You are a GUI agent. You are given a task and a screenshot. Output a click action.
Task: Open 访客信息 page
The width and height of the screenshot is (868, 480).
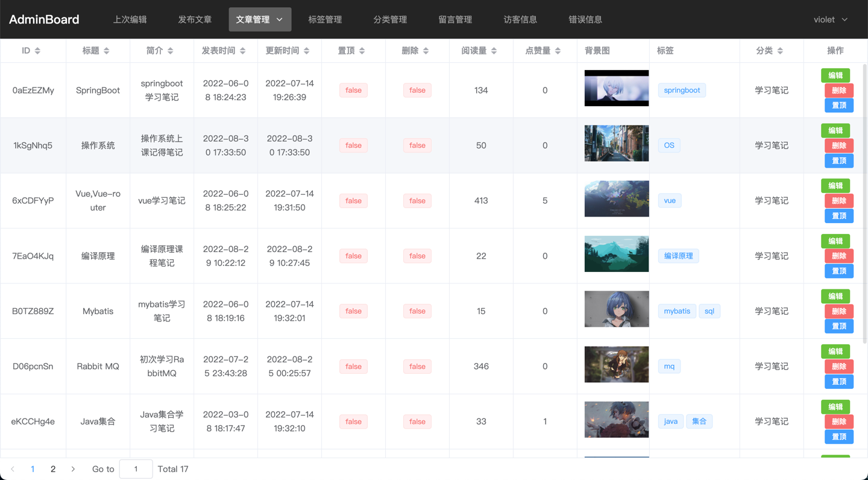pyautogui.click(x=520, y=19)
